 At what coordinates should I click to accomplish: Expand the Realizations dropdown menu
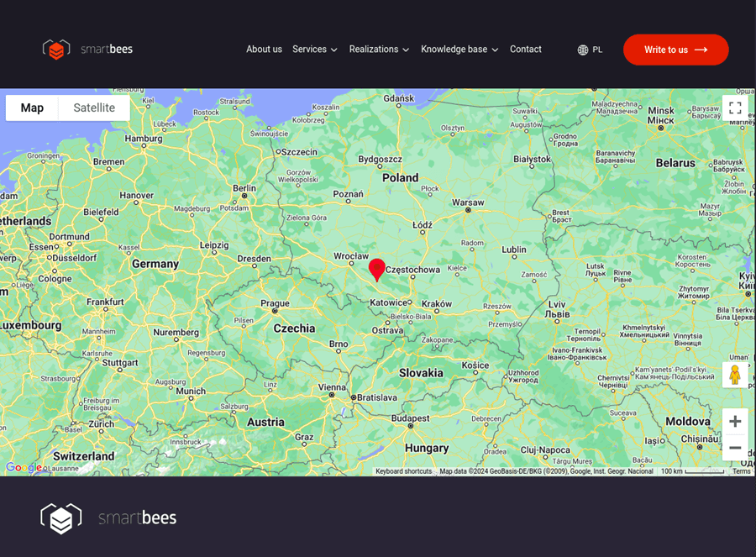click(x=379, y=50)
